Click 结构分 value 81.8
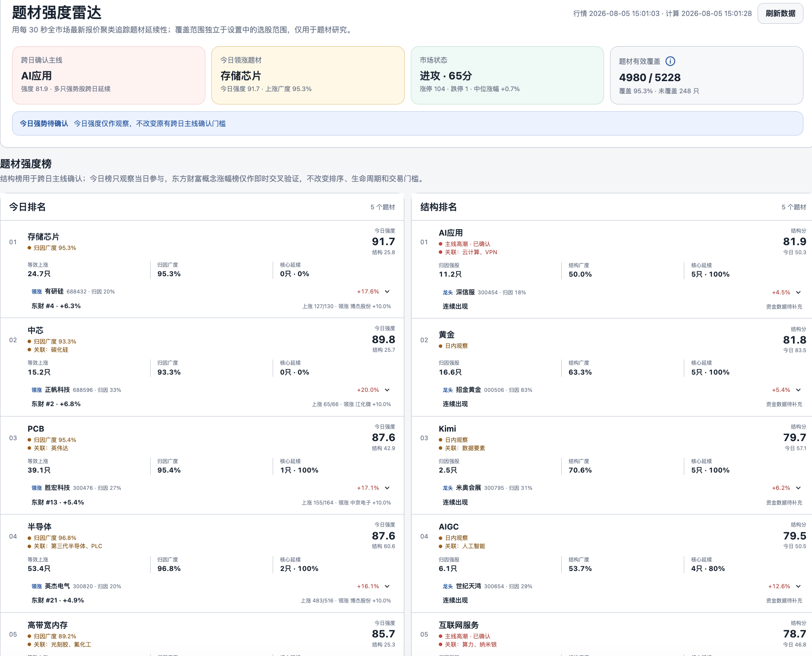 795,340
